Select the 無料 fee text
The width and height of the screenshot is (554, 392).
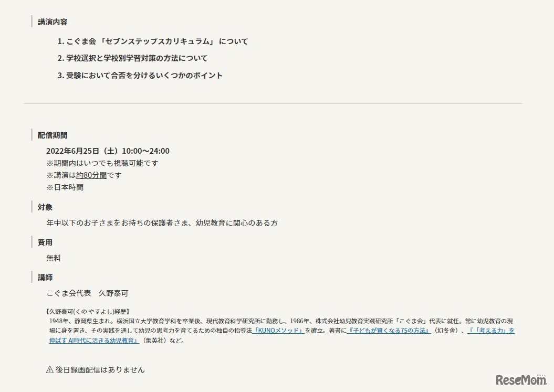click(54, 258)
